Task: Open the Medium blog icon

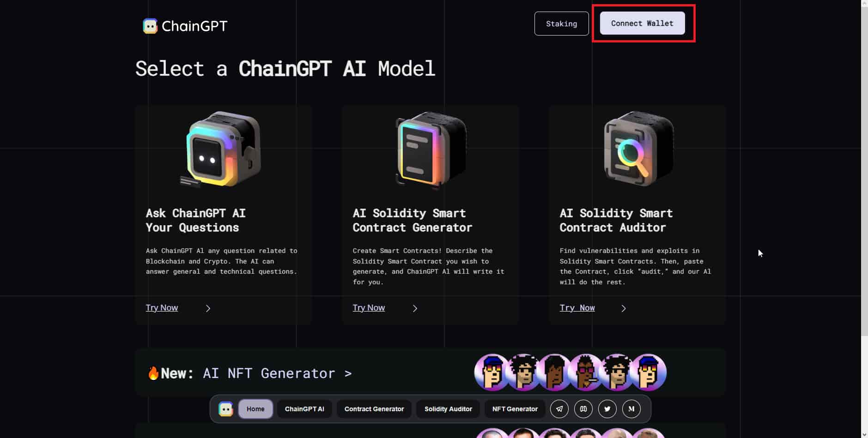Action: (x=631, y=409)
